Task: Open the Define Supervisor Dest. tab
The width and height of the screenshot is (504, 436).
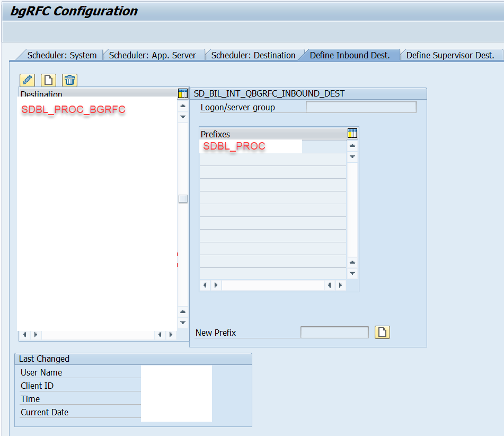Action: pos(451,55)
